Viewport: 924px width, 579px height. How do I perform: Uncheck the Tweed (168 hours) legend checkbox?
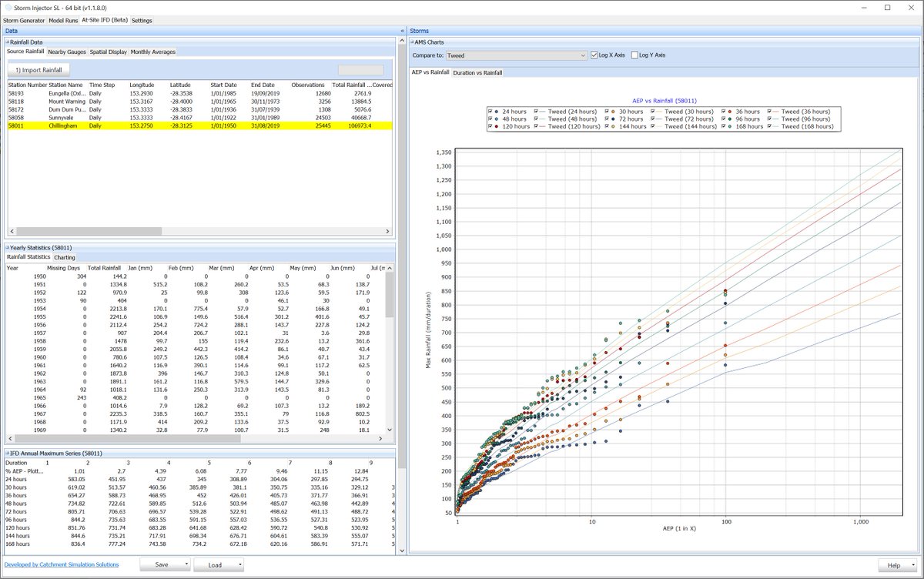(771, 126)
